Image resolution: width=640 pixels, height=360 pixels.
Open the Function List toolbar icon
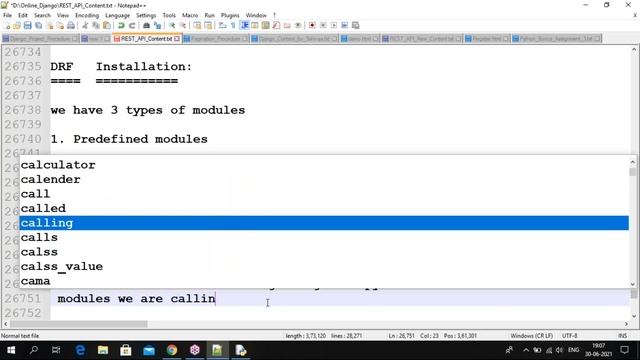[x=276, y=25]
